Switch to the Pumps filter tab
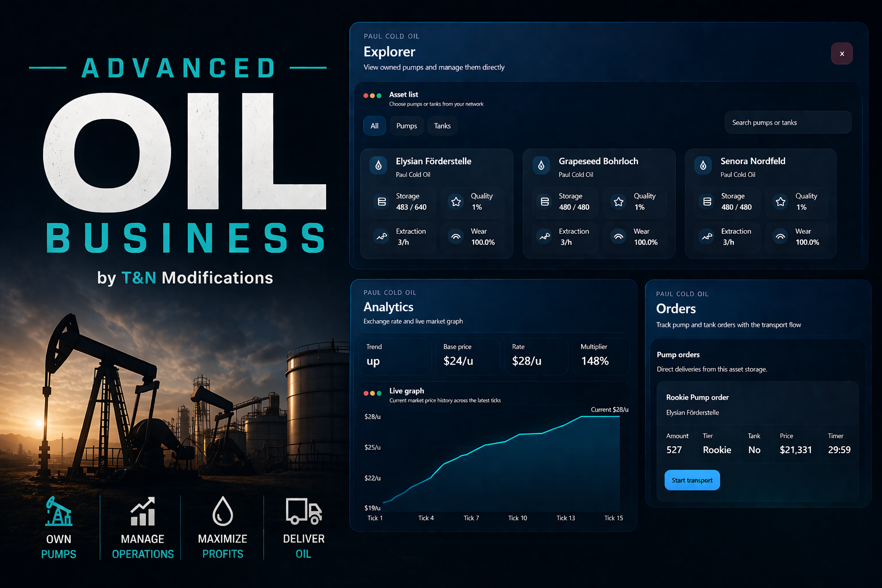882x588 pixels. pos(407,126)
